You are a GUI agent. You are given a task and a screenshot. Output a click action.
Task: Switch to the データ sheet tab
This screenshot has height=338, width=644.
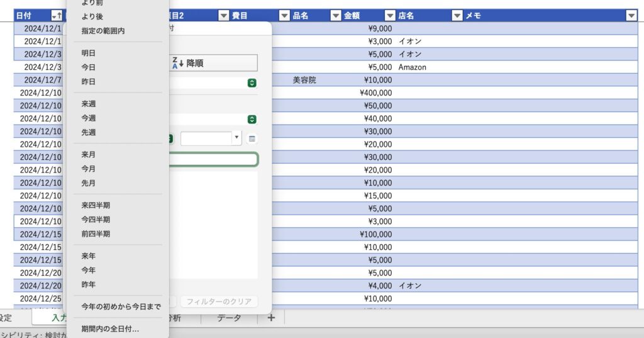point(229,318)
